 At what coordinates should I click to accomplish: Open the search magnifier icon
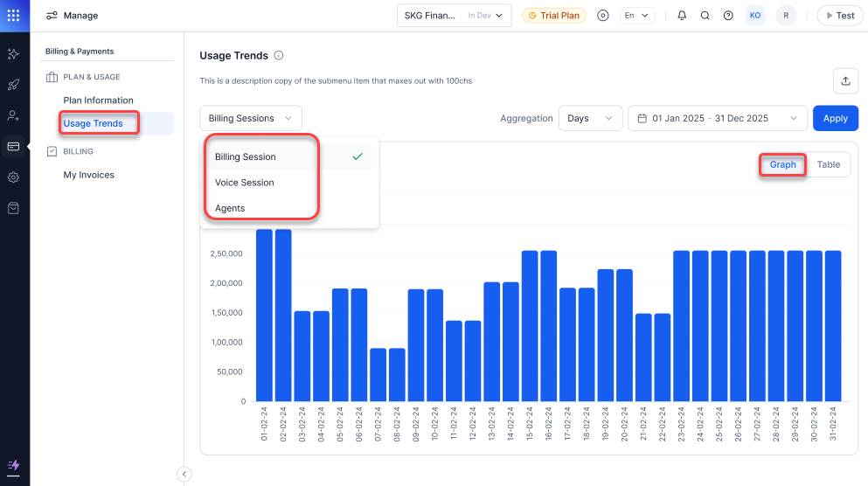pyautogui.click(x=705, y=16)
